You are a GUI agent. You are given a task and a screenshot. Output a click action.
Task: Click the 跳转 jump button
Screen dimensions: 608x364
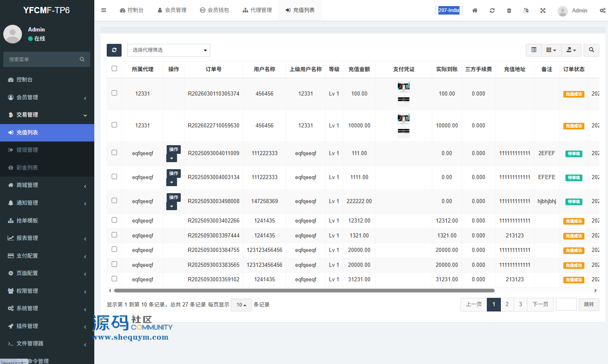pyautogui.click(x=589, y=304)
